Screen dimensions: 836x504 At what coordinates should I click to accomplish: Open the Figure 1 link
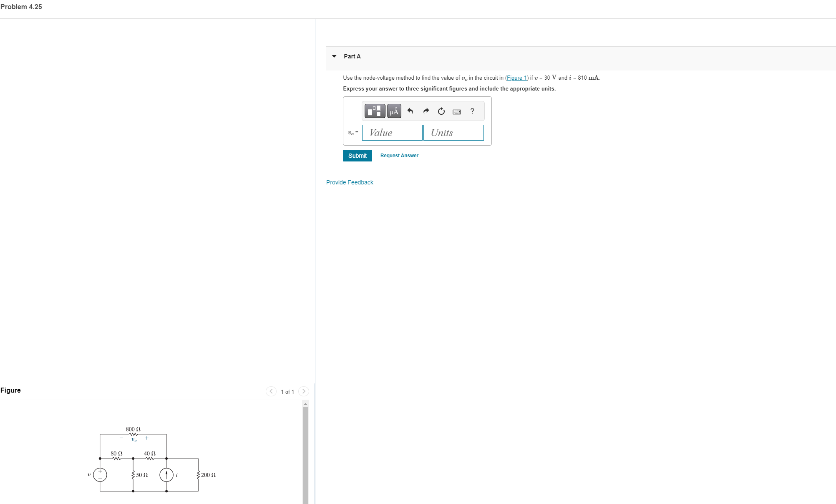pos(516,78)
